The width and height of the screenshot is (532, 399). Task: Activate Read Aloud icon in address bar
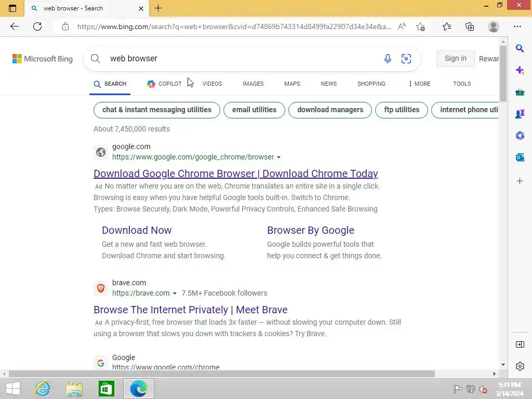(402, 26)
